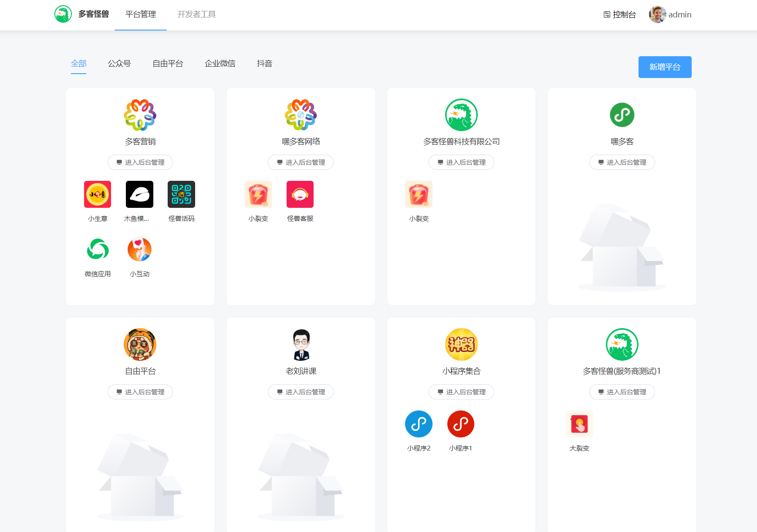The width and height of the screenshot is (757, 532).
Task: Click 进入后台管理 for 嘿多客网络
Action: pos(301,162)
